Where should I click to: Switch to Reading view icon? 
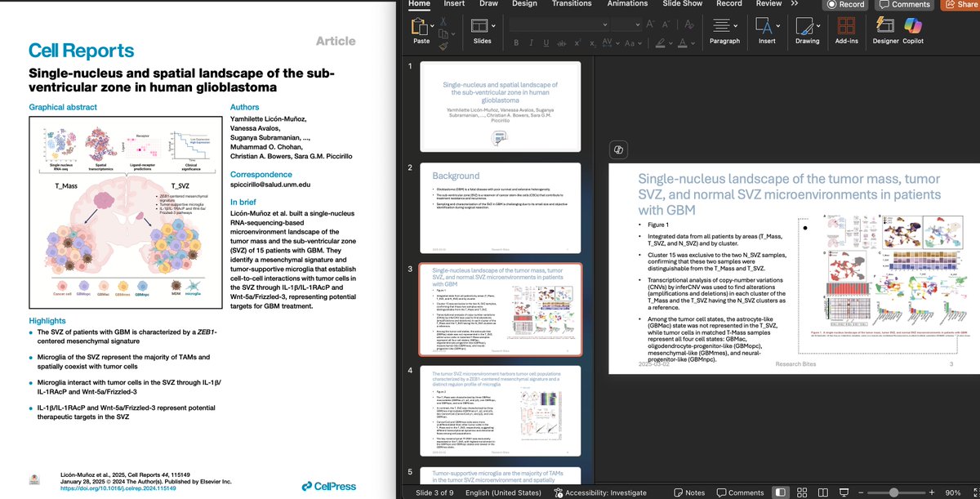tap(822, 492)
